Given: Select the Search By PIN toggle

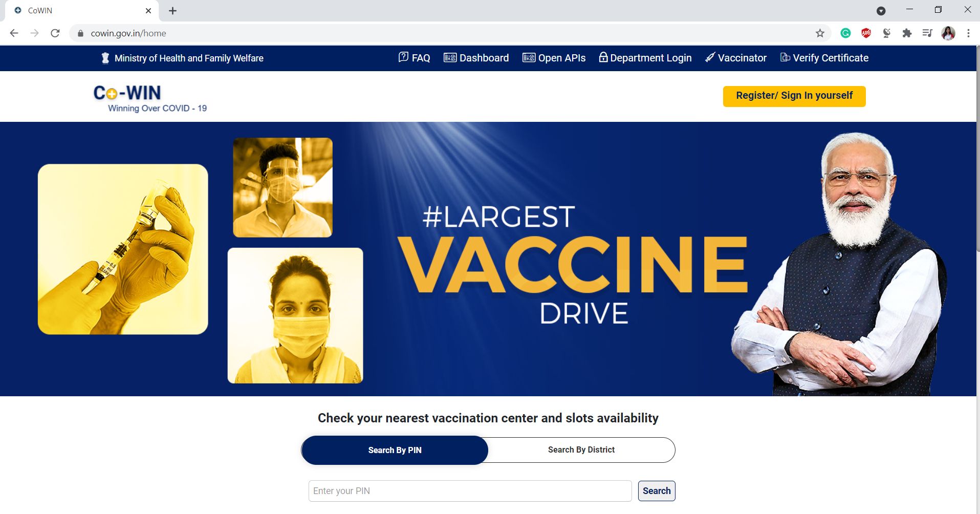Looking at the screenshot, I should [x=395, y=450].
